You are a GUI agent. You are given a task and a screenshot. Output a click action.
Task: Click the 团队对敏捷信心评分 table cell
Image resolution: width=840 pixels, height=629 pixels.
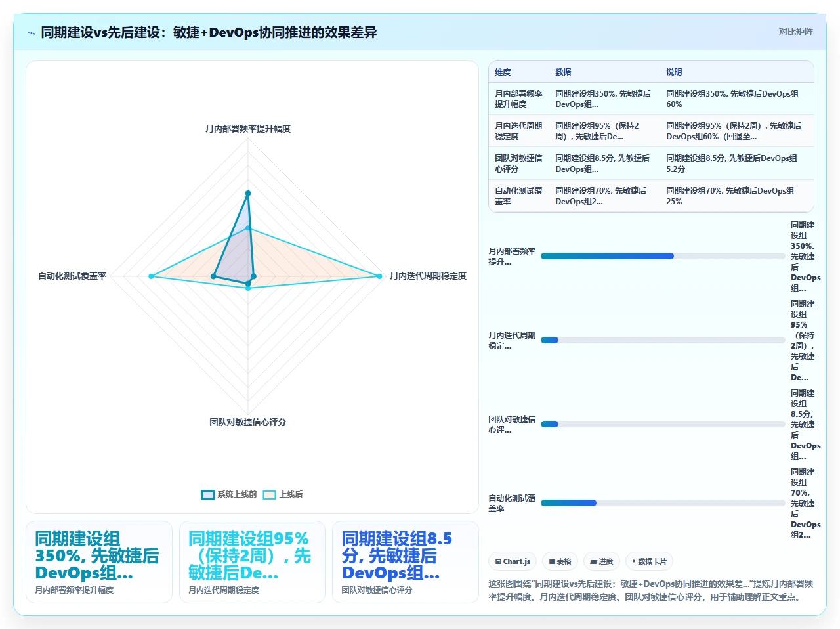[x=519, y=163]
